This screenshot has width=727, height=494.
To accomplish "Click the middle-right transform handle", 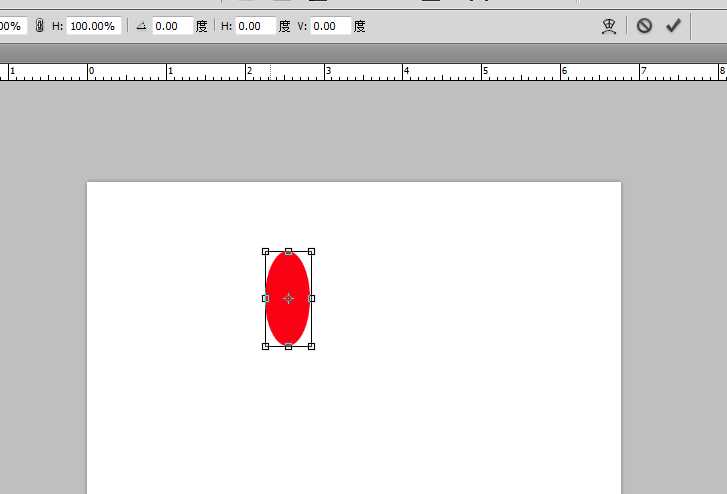I will tap(311, 298).
